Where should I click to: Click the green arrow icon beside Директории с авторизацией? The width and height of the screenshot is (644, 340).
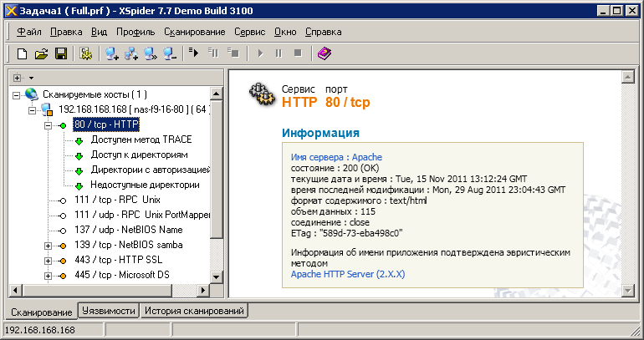click(79, 171)
